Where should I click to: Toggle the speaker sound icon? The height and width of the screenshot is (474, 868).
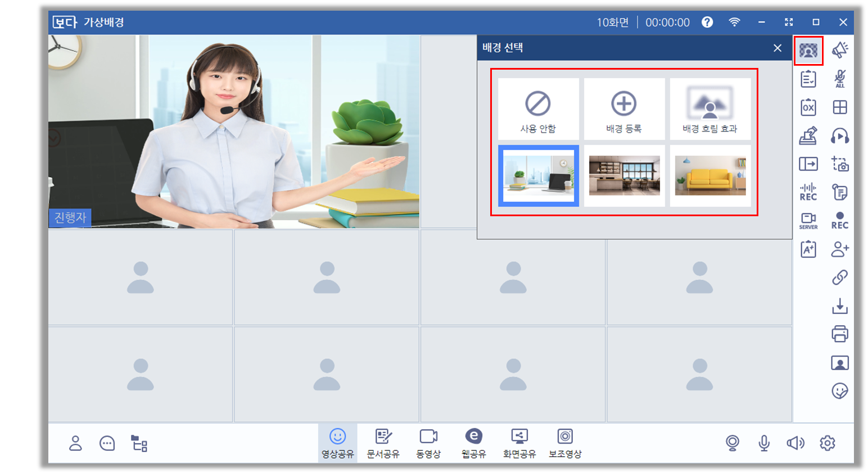(x=795, y=443)
